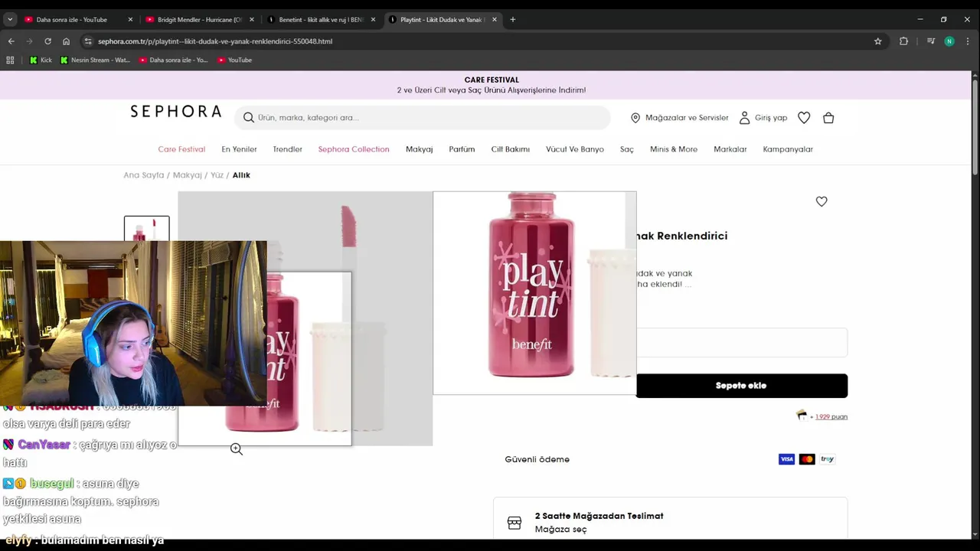Image resolution: width=980 pixels, height=551 pixels.
Task: Open the Care Festival menu
Action: tap(181, 149)
